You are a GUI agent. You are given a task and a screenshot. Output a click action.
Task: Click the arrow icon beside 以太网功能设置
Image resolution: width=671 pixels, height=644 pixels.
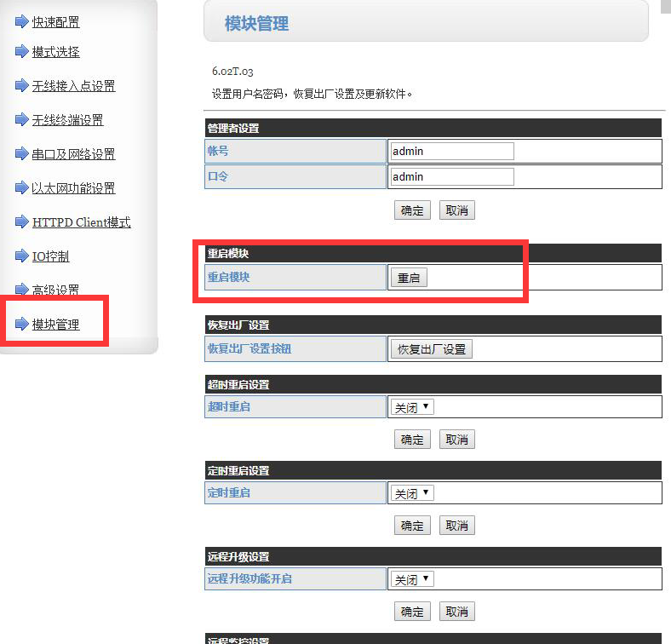[x=21, y=187]
